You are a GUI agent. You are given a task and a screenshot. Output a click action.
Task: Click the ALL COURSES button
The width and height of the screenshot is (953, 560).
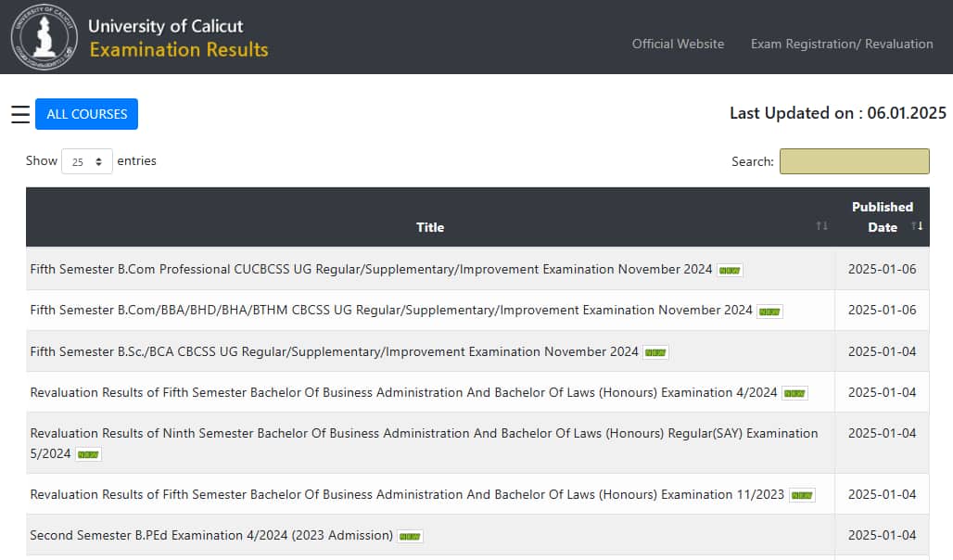(x=87, y=114)
